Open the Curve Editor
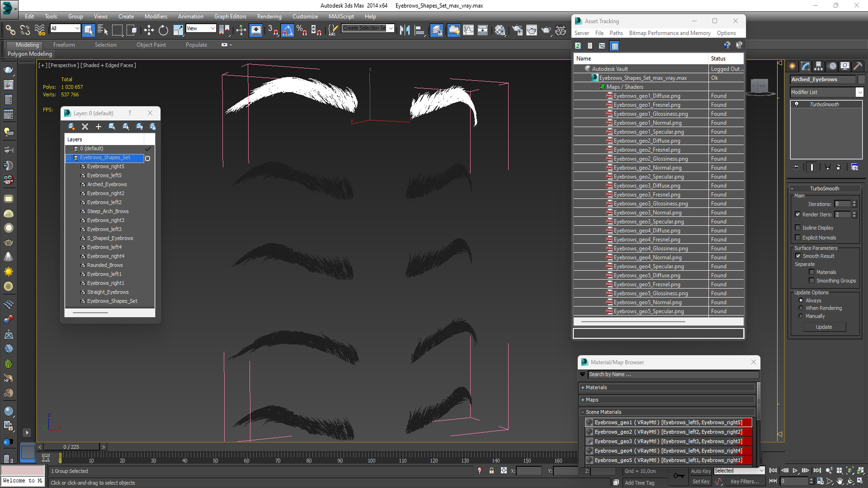Viewport: 868px width, 488px height. point(468,30)
